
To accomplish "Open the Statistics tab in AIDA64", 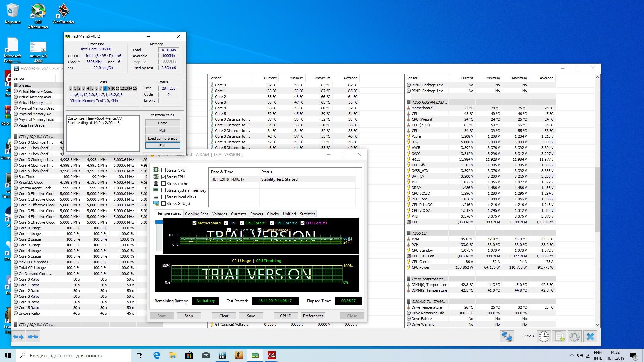I will (307, 214).
